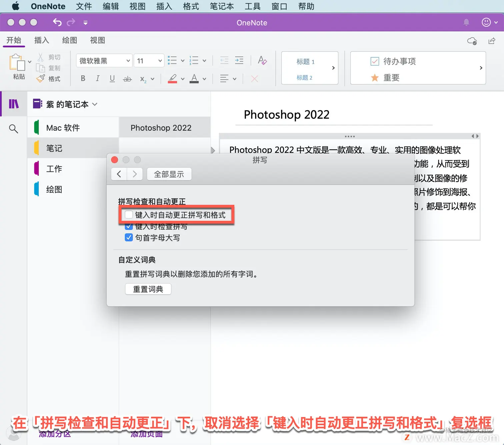This screenshot has height=445, width=504.
Task: Apply the bulleted list
Action: coord(172,60)
